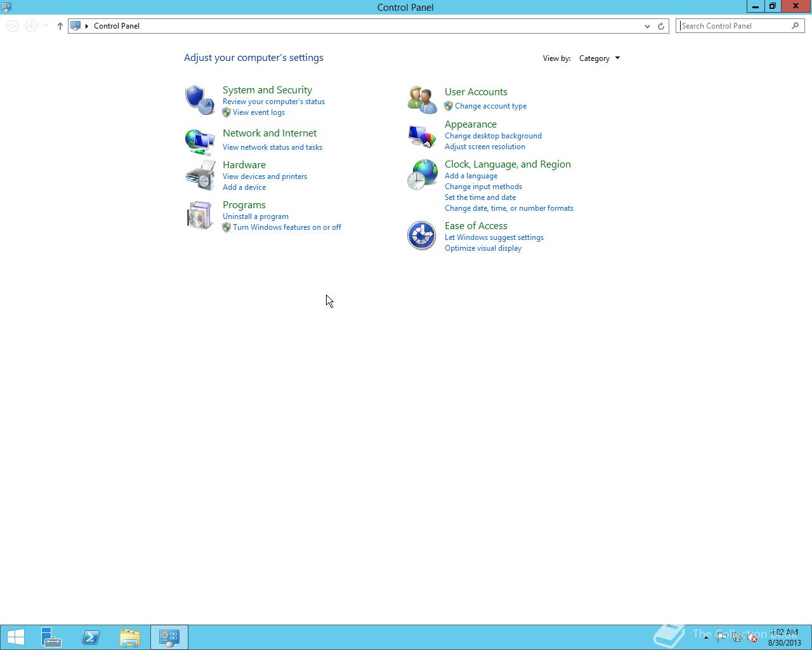The image size is (812, 650).
Task: Open the Programs category heading
Action: [244, 205]
